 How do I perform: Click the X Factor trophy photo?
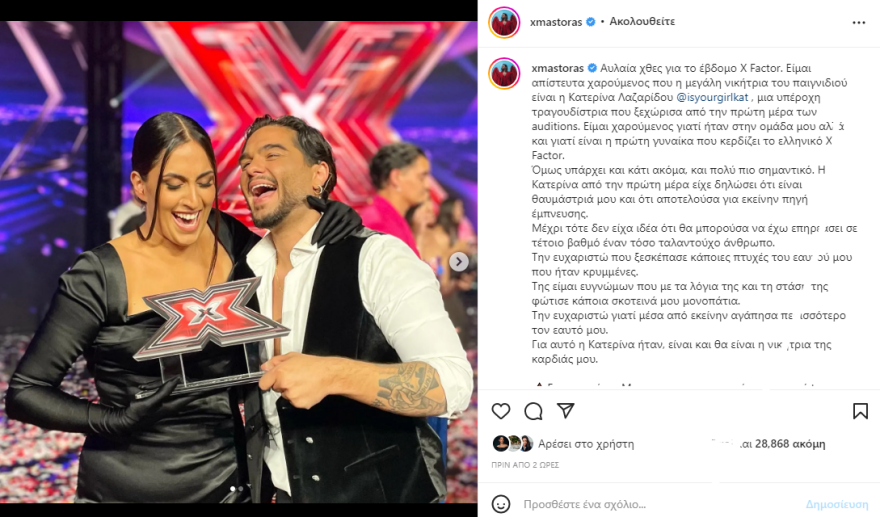pos(239,262)
